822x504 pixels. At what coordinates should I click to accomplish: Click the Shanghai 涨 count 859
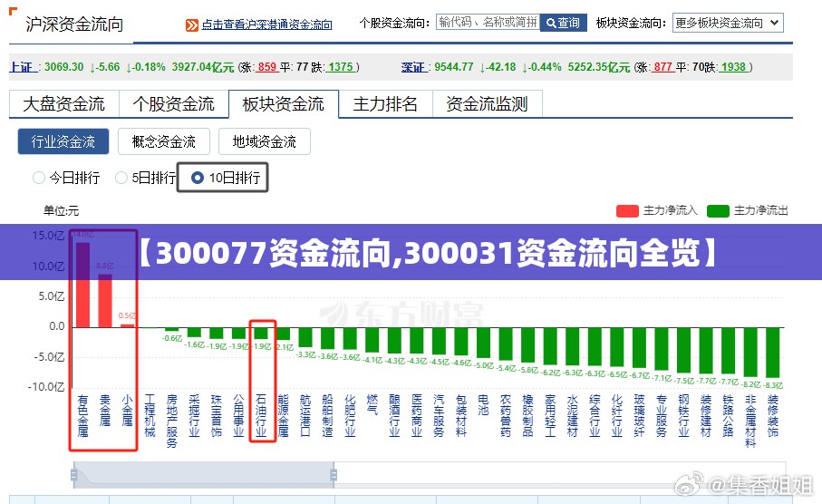(x=266, y=67)
